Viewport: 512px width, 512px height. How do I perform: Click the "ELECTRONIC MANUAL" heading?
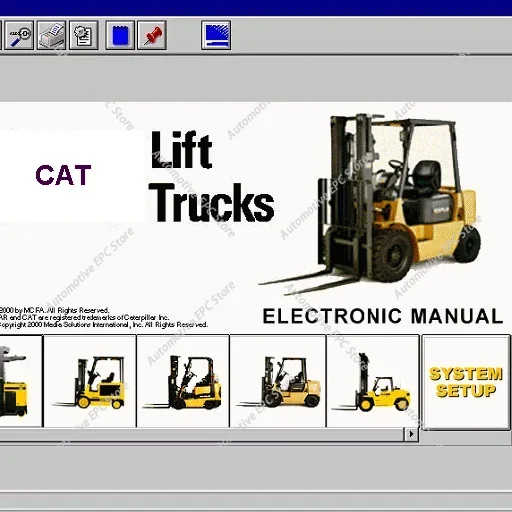click(x=383, y=316)
